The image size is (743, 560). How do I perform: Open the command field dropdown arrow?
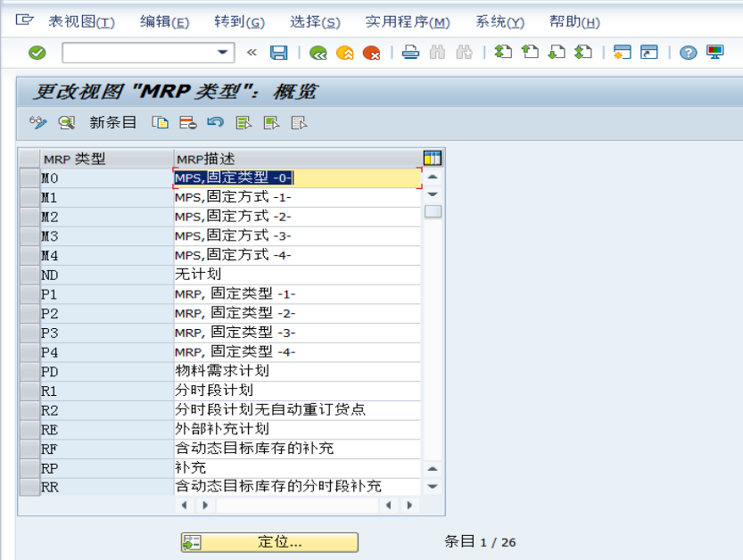pyautogui.click(x=222, y=52)
